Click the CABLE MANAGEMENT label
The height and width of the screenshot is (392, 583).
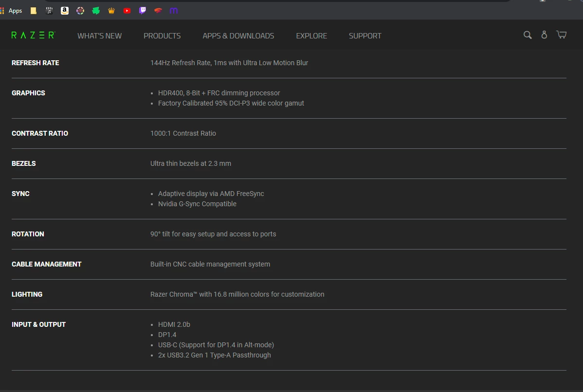point(47,264)
